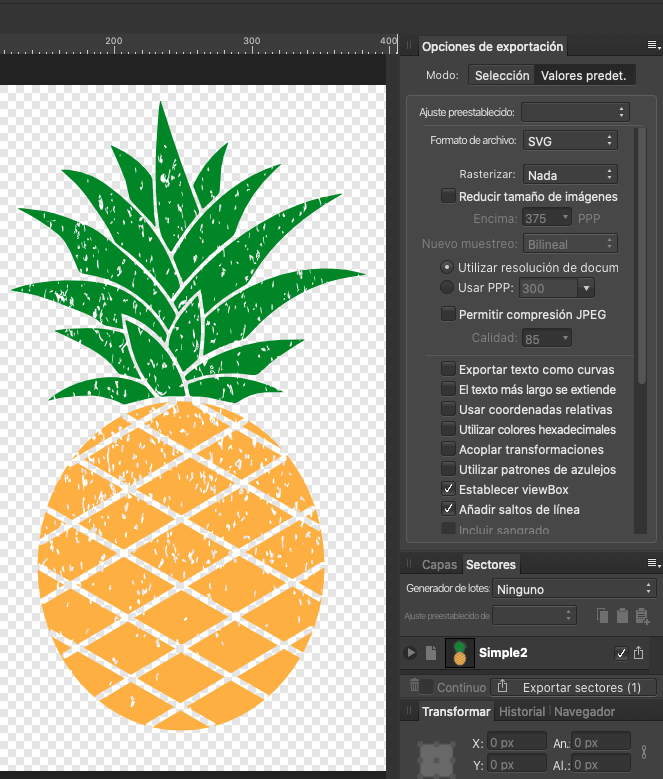Screen dimensions: 663x779
Task: Select Utilizar resolución de documento radio
Action: 447,267
